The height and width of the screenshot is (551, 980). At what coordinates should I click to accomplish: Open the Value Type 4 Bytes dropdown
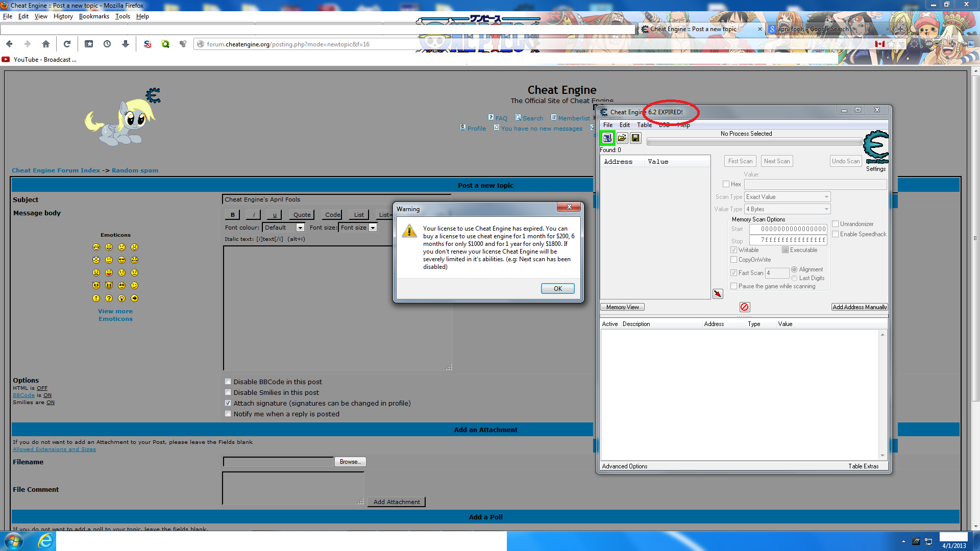click(787, 209)
